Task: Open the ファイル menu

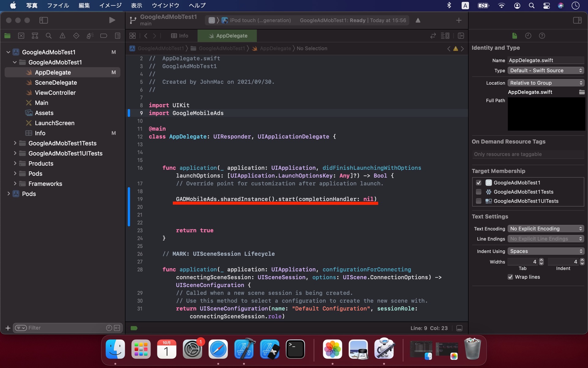Action: tap(58, 5)
